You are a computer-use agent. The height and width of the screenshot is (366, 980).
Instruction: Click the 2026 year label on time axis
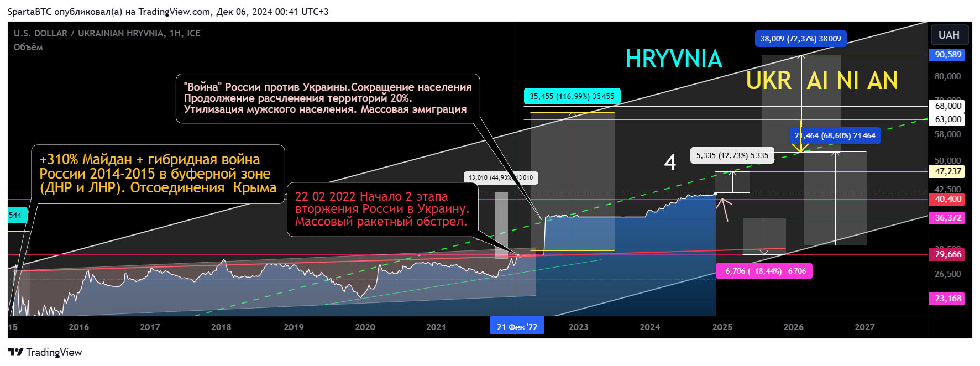tap(793, 327)
